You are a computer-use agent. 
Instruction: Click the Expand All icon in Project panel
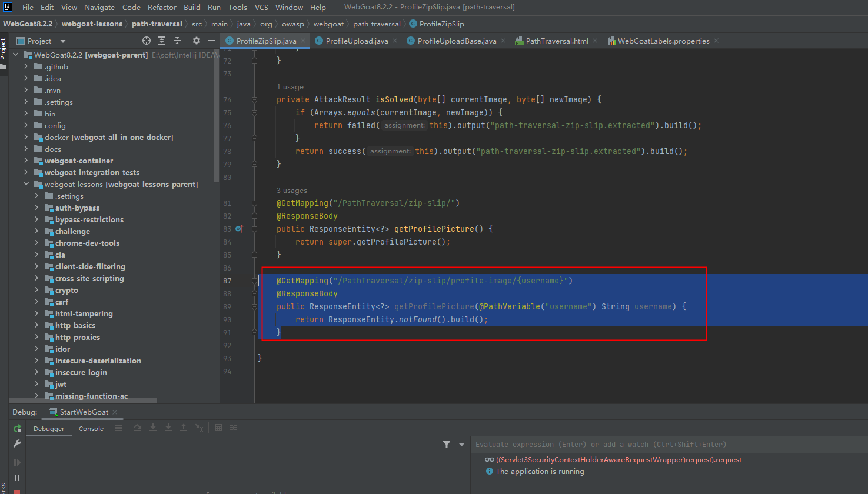(x=162, y=41)
